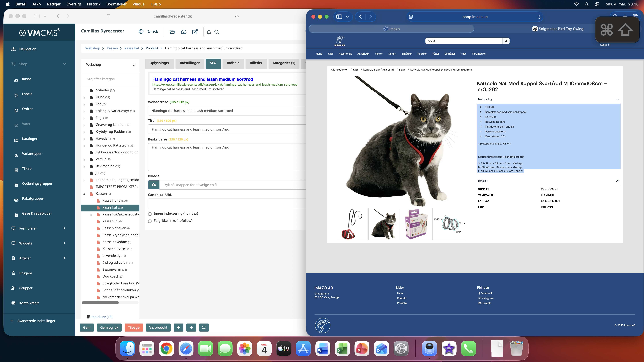Click the left arrow previous product button
The image size is (644, 362).
coord(178,327)
